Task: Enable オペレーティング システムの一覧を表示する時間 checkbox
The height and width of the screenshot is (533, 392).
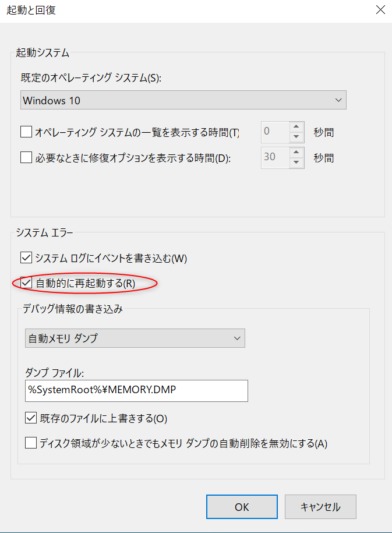Action: click(26, 132)
